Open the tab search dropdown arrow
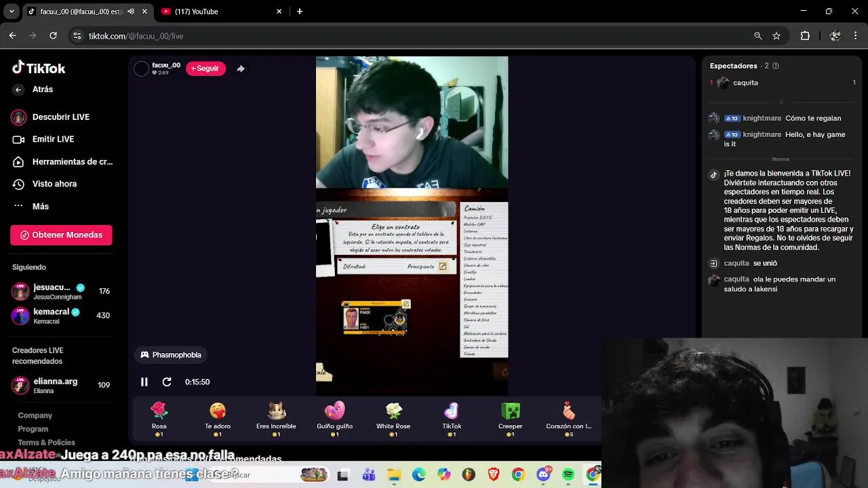 point(12,12)
